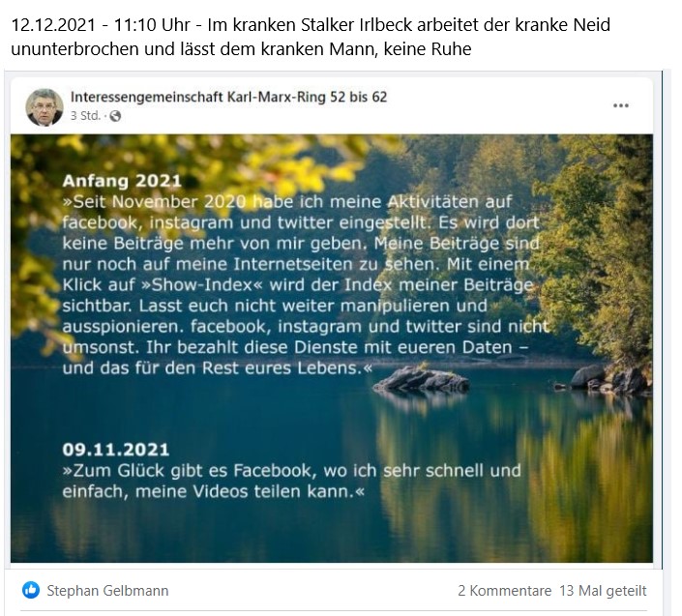
Task: Click the globe public-audience icon
Action: 116,116
